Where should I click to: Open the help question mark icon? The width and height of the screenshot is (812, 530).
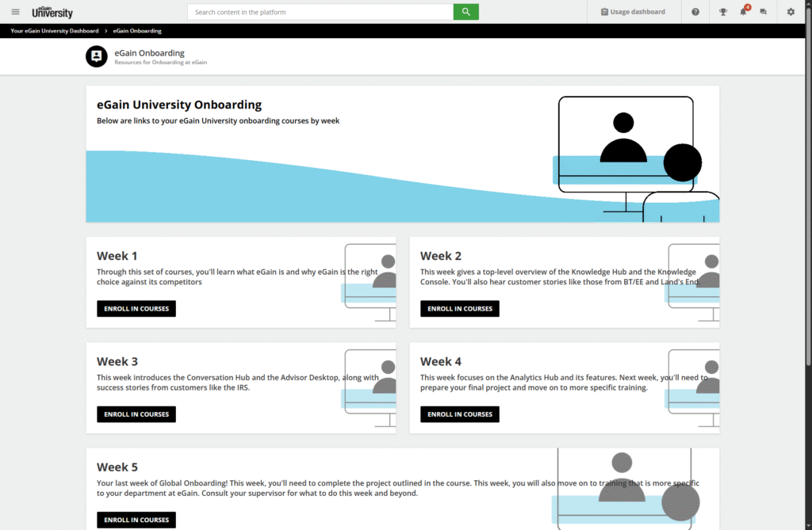[x=695, y=12]
